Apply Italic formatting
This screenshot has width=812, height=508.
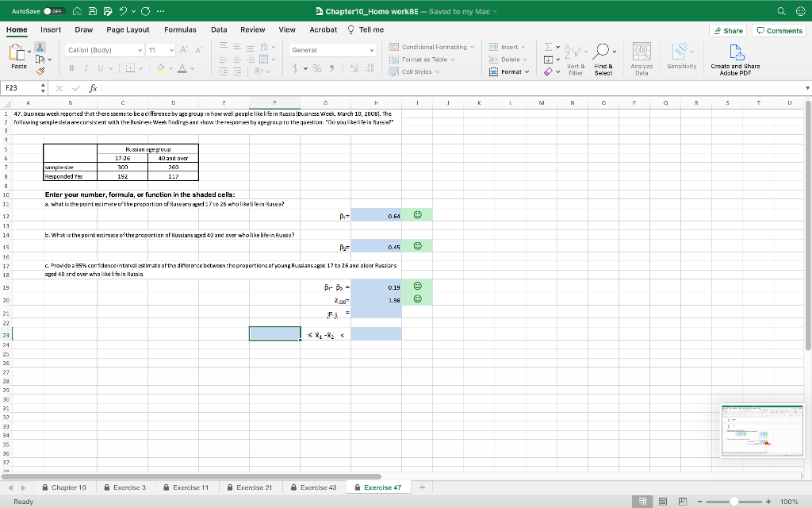coord(86,68)
